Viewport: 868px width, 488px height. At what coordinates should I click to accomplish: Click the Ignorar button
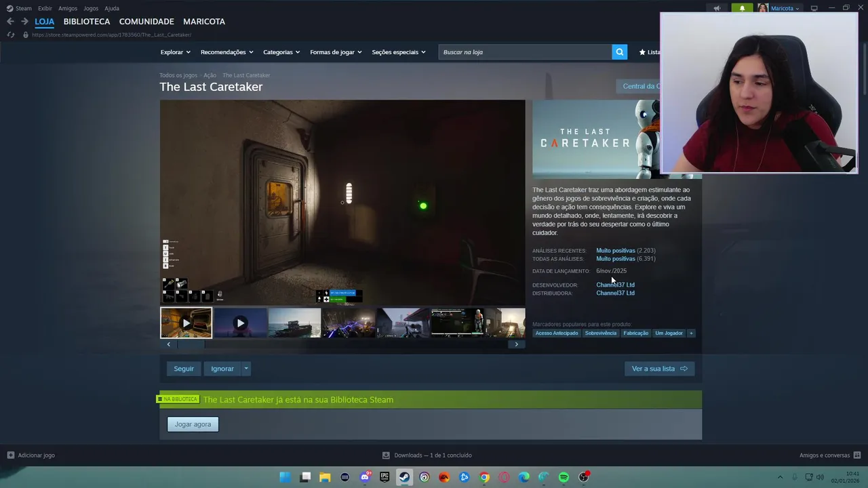(x=222, y=369)
